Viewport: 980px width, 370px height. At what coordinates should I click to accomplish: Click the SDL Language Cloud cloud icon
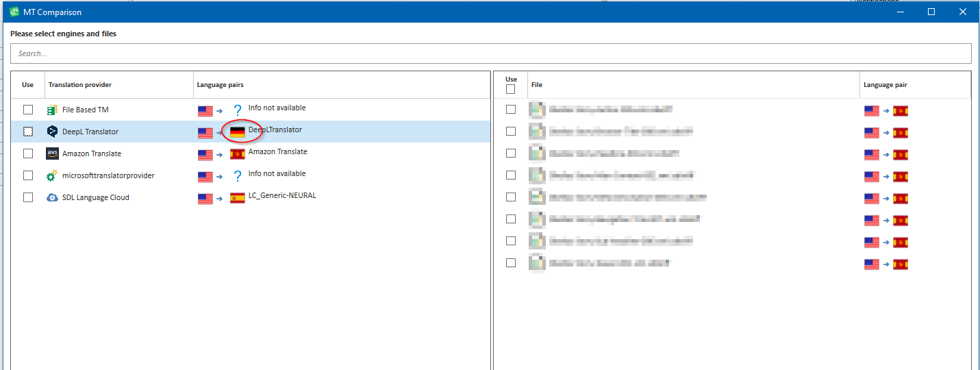point(51,197)
